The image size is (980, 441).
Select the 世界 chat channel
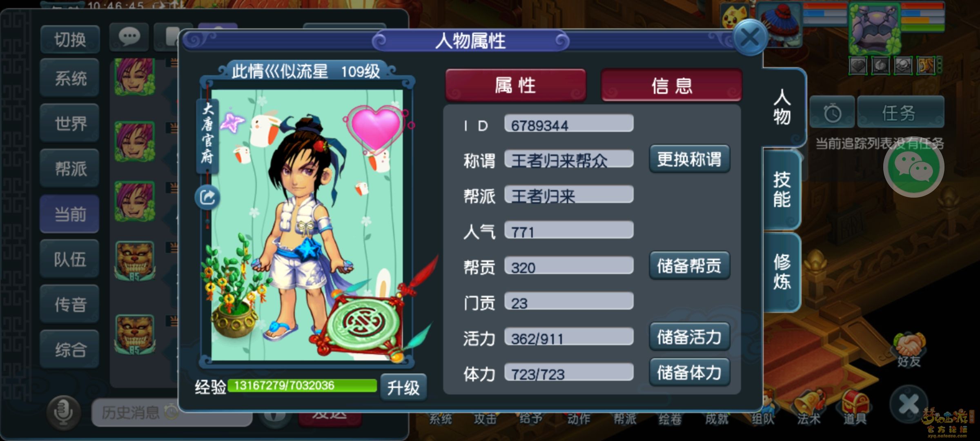[70, 123]
